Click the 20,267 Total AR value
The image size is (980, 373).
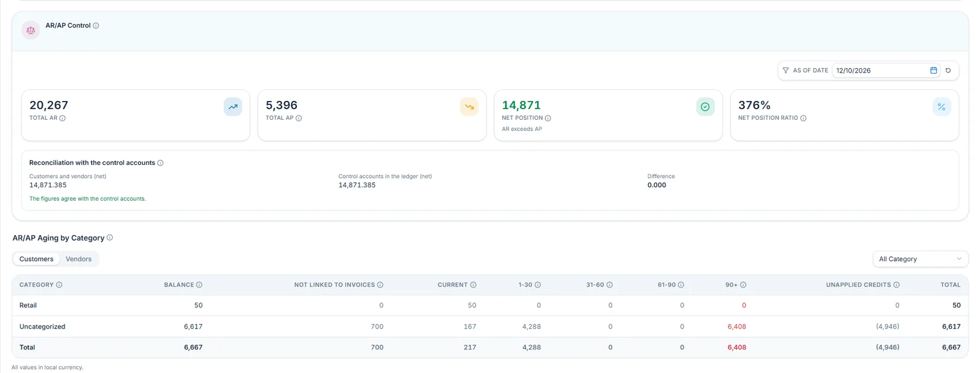49,105
